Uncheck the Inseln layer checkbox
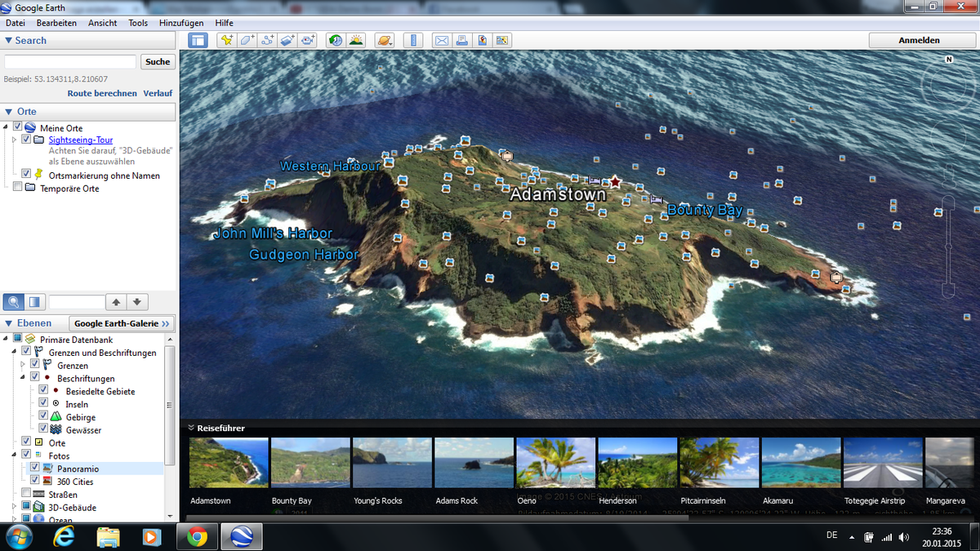Image resolution: width=980 pixels, height=551 pixels. click(43, 403)
